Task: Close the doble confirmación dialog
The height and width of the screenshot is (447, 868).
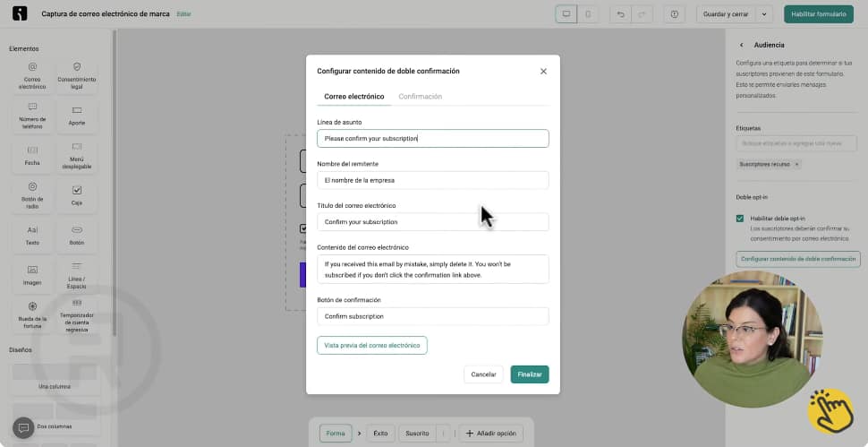Action: [543, 72]
